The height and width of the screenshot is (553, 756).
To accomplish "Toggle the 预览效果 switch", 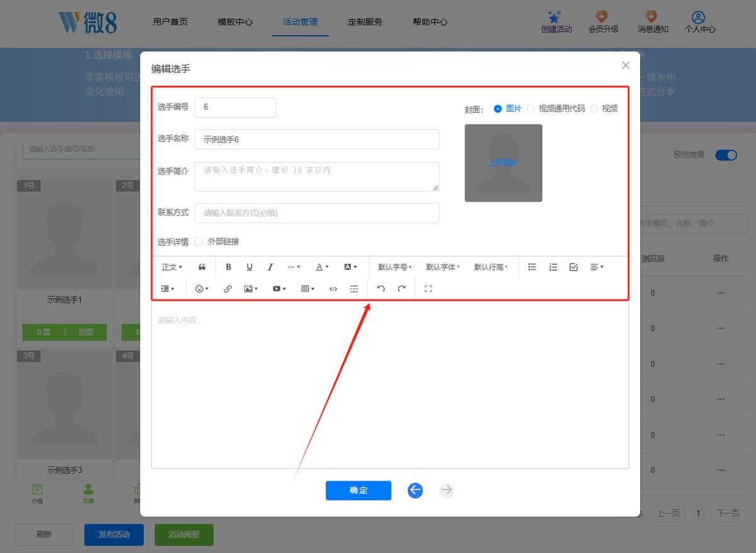I will 726,155.
